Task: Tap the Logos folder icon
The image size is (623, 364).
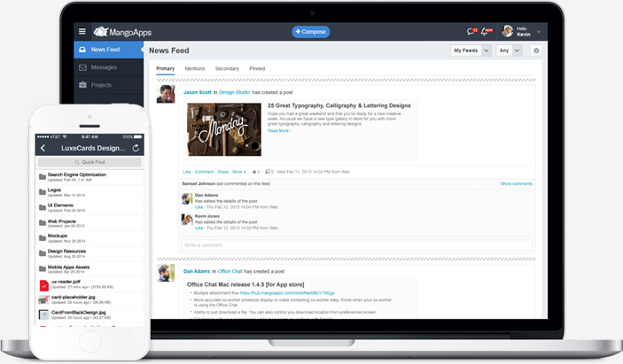Action: pos(43,192)
